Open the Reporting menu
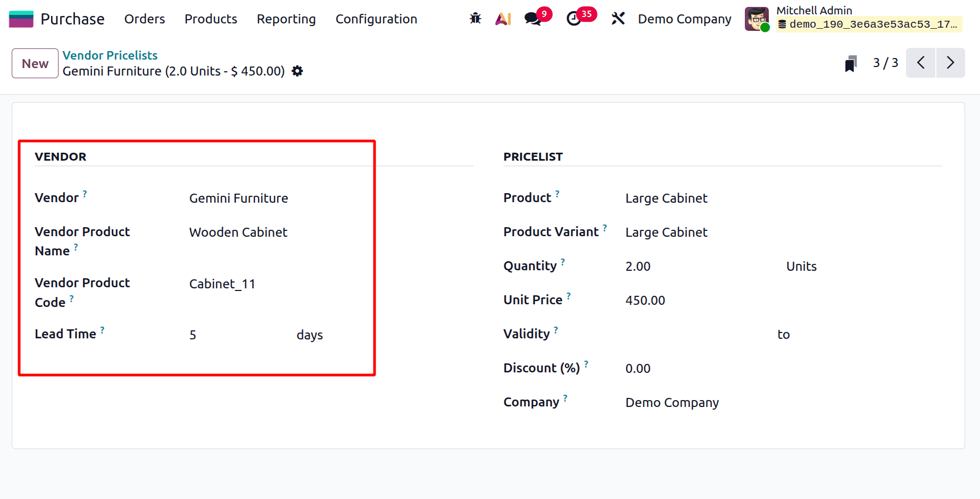 [x=286, y=19]
